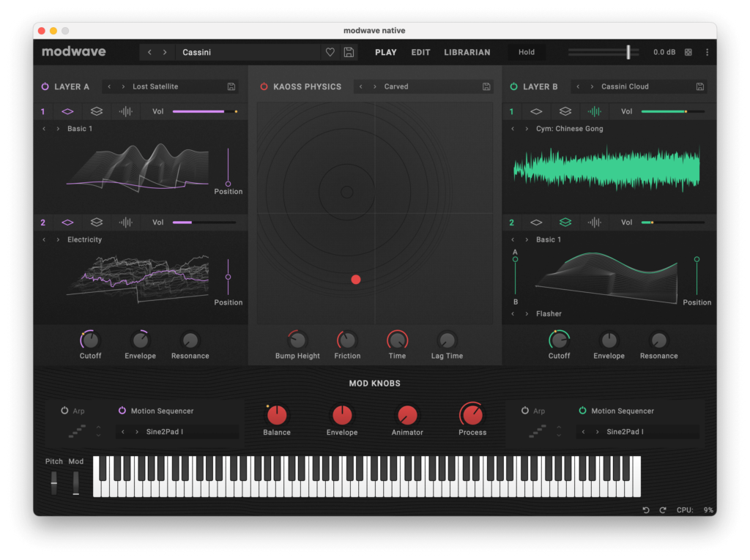The height and width of the screenshot is (560, 750).
Task: Go to next performance after Cassini
Action: pyautogui.click(x=165, y=52)
